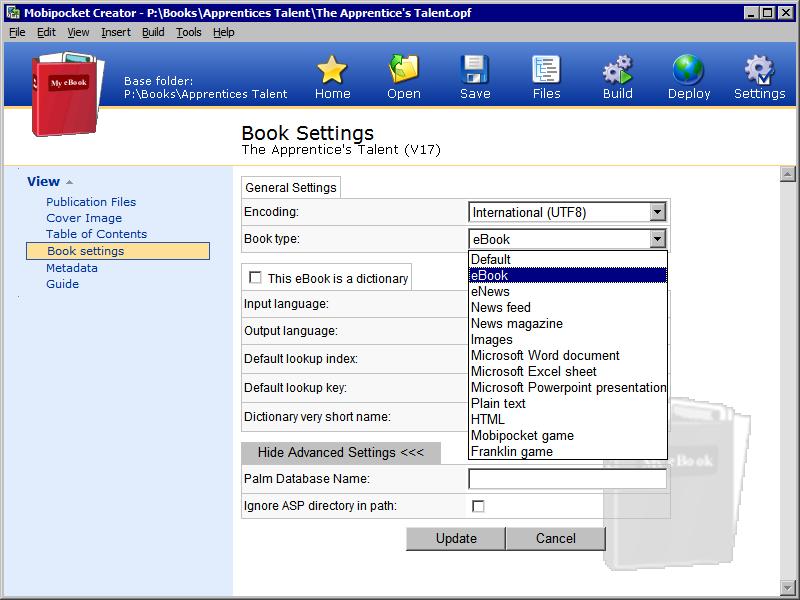This screenshot has width=800, height=600.
Task: Open the Settings gear icon
Action: [759, 69]
